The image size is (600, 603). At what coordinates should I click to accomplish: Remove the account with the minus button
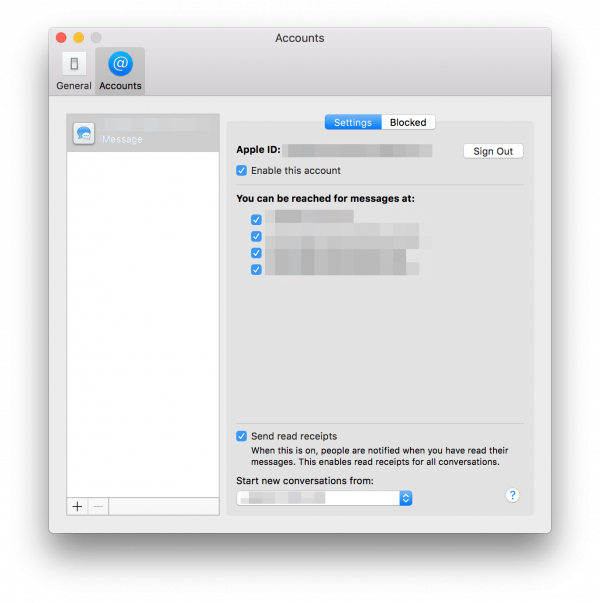coord(98,506)
